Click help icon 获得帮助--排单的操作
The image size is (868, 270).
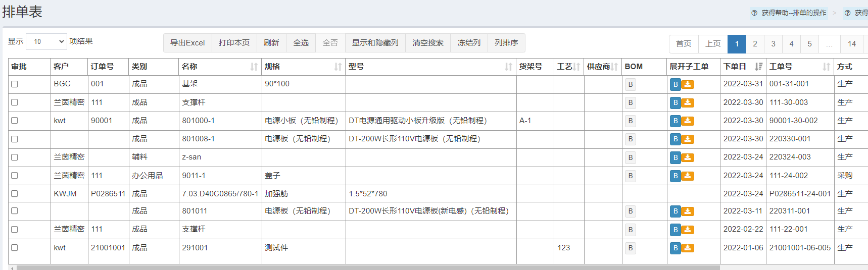(x=754, y=13)
